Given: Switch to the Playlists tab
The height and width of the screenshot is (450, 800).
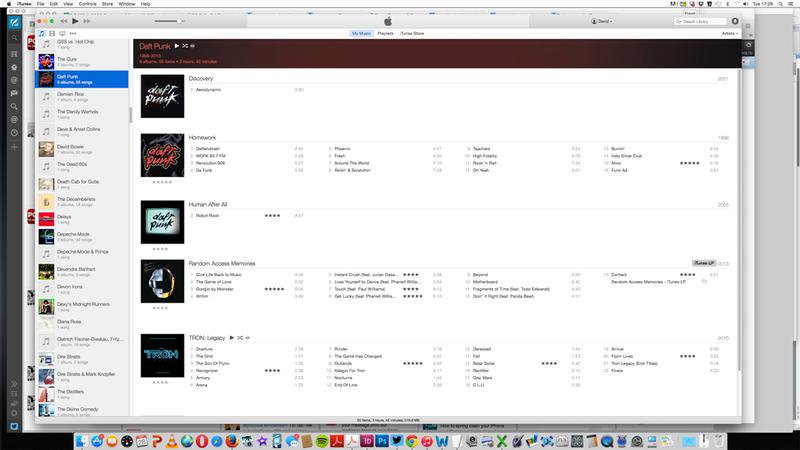Looking at the screenshot, I should (x=385, y=33).
